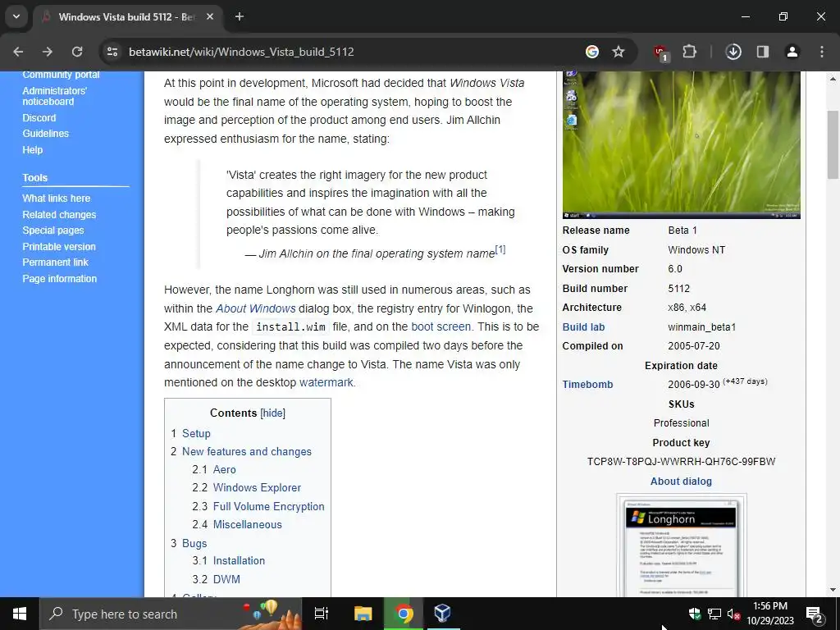Jump to Windows Explorer section
840x630 pixels.
(x=257, y=487)
